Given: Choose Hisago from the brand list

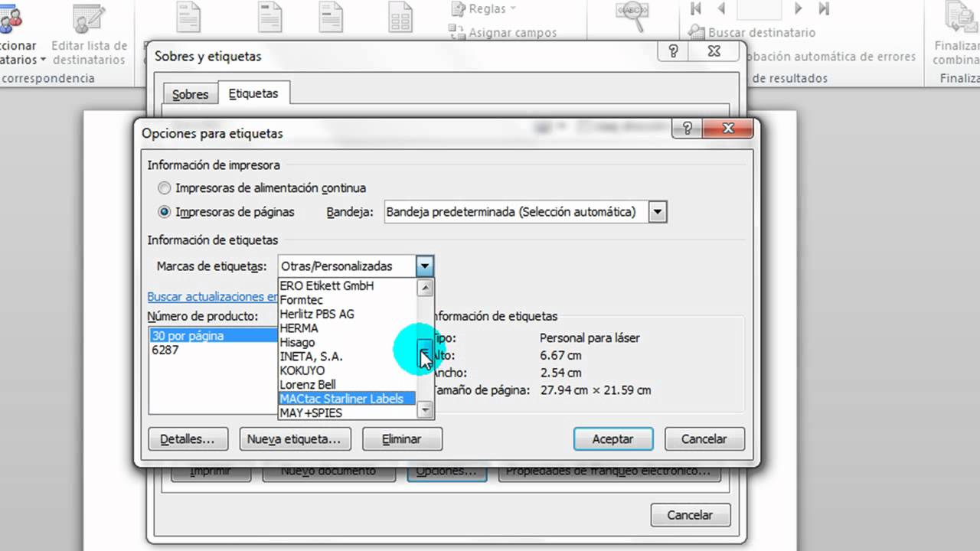Looking at the screenshot, I should point(347,342).
